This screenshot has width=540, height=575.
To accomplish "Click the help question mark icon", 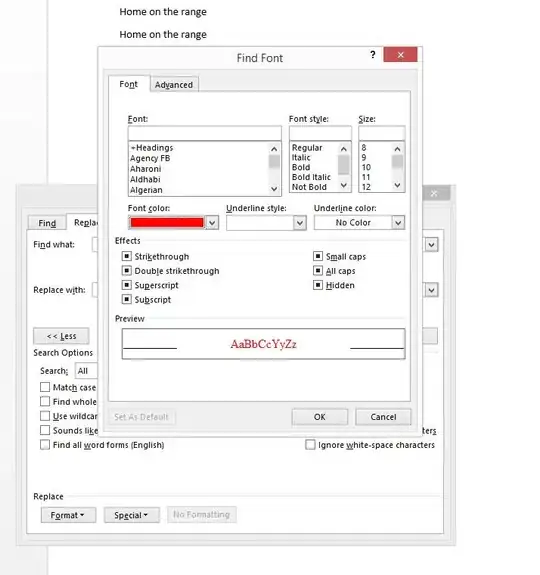I will [372, 55].
